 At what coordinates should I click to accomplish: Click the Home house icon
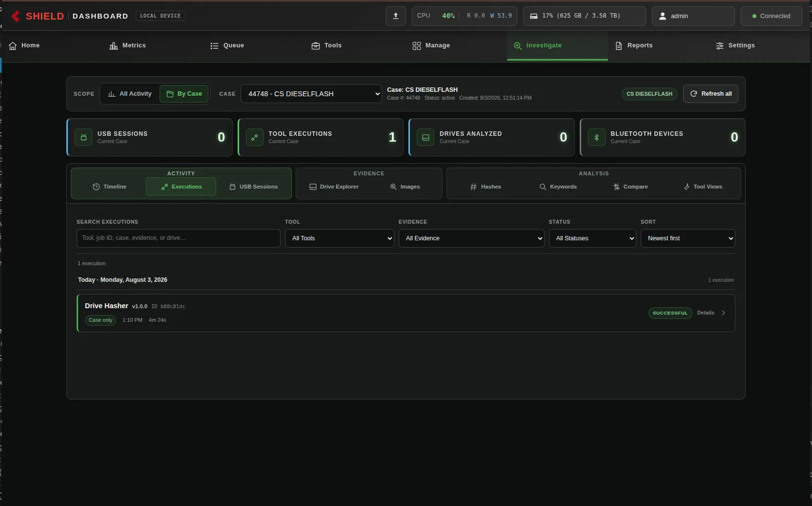click(x=13, y=45)
